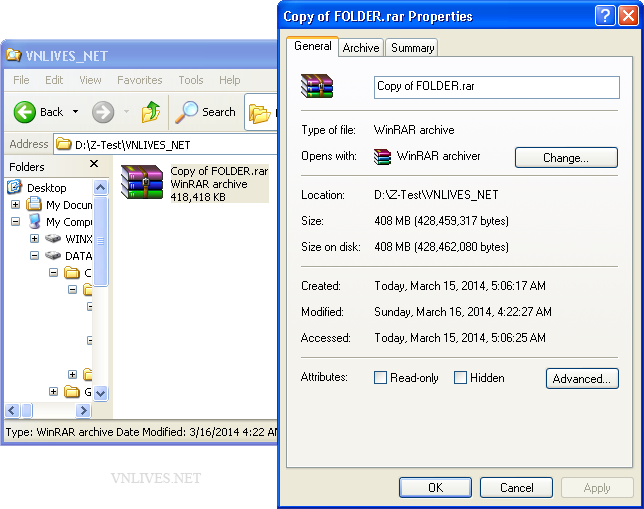The height and width of the screenshot is (509, 644).
Task: Open the File menu in Explorer
Action: (21, 80)
